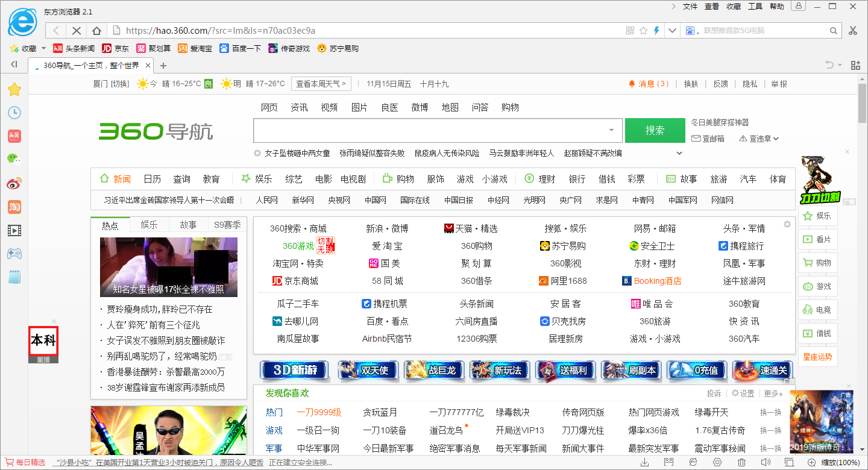The height and width of the screenshot is (470, 868).
Task: Click the trash clean-up status icon
Action: (x=741, y=462)
